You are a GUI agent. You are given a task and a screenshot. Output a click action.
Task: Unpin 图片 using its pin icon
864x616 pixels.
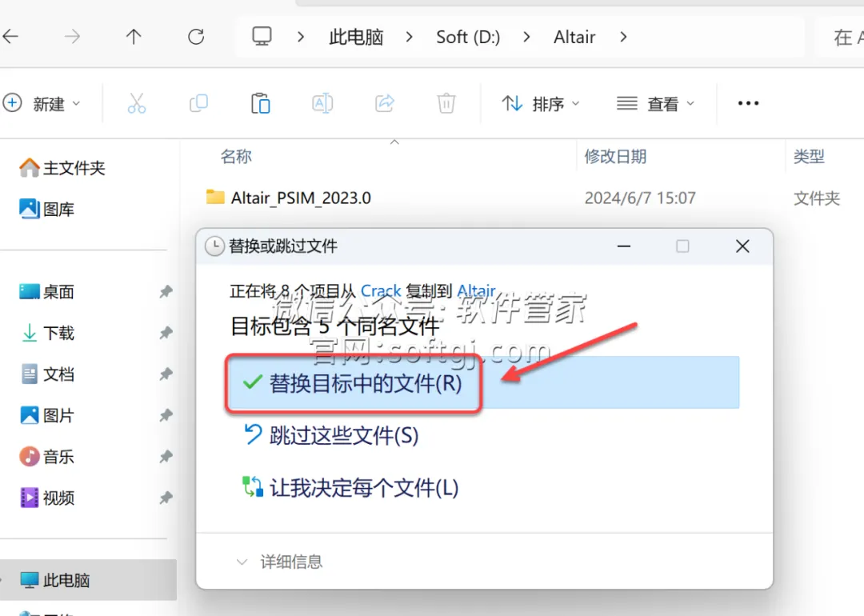click(166, 415)
